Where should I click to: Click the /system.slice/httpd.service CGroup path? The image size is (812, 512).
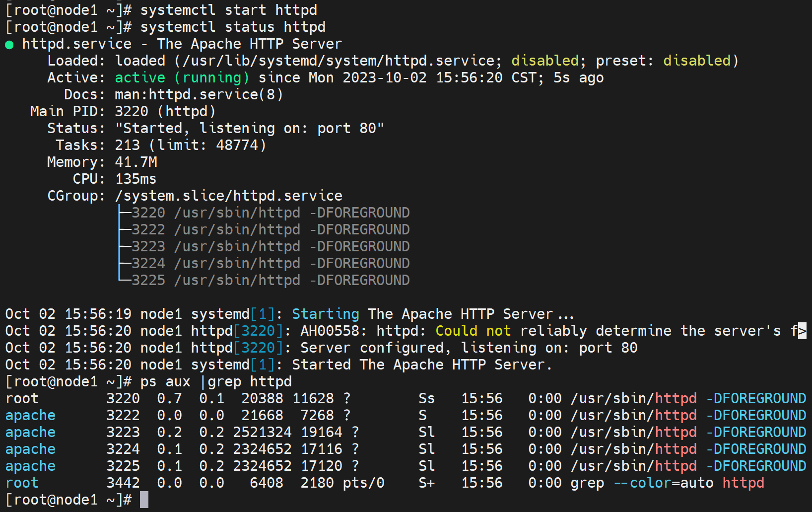coord(228,196)
